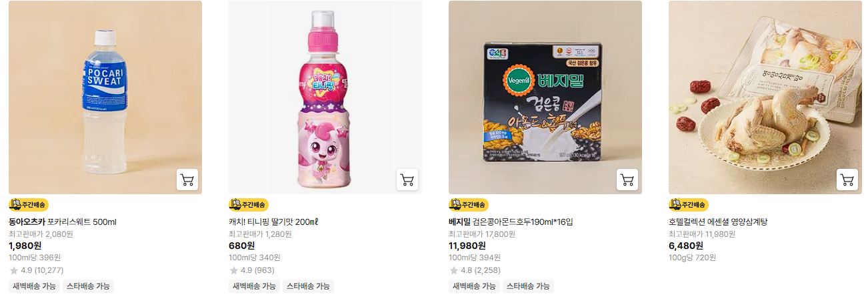Screen dimensions: 868x305
Task: Add 캐치! 티니핑 딸기맛 to cart
Action: point(407,180)
